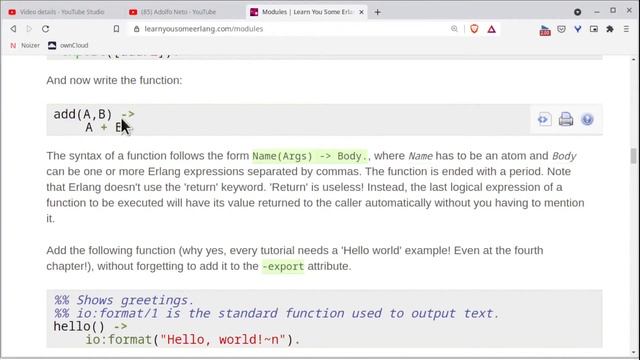Click the 'hello() ->' code line
Viewport: 640px width, 360px height.
tap(90, 327)
